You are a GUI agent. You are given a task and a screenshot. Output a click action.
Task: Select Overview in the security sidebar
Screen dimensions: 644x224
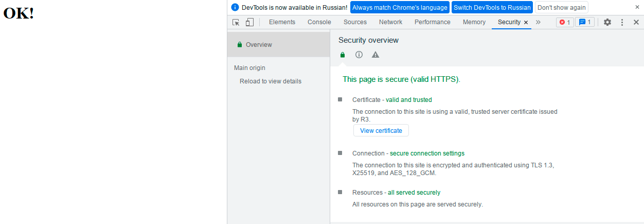(259, 45)
